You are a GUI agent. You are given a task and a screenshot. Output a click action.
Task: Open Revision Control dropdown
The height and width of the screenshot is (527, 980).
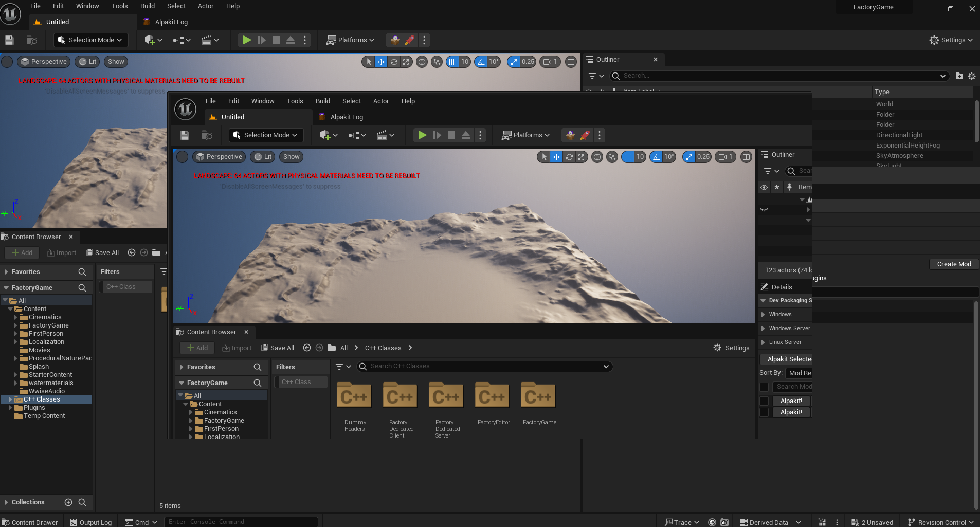coord(941,522)
